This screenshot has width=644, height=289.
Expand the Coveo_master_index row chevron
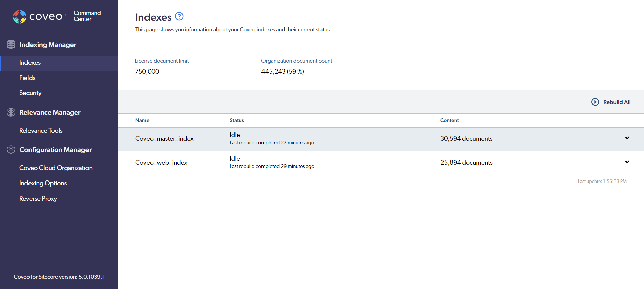pyautogui.click(x=627, y=138)
